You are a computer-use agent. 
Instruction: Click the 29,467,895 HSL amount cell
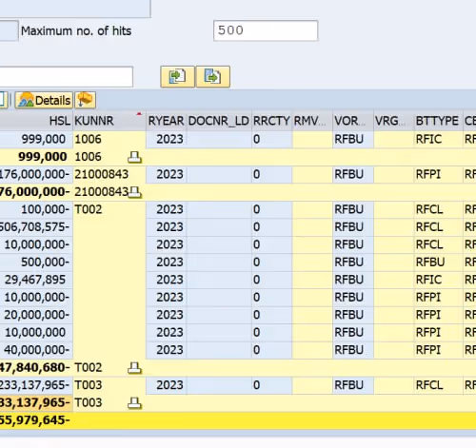click(36, 280)
